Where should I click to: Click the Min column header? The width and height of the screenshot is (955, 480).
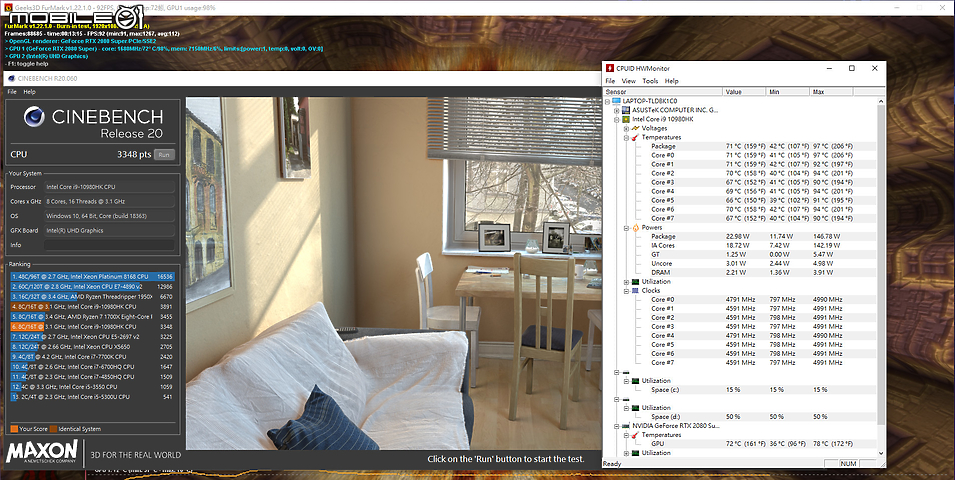click(788, 91)
